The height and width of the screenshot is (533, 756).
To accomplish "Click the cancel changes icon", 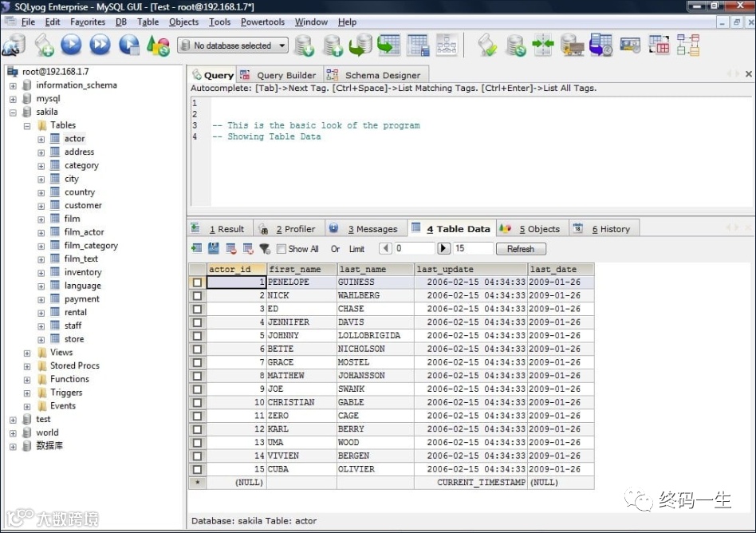I will tap(248, 249).
